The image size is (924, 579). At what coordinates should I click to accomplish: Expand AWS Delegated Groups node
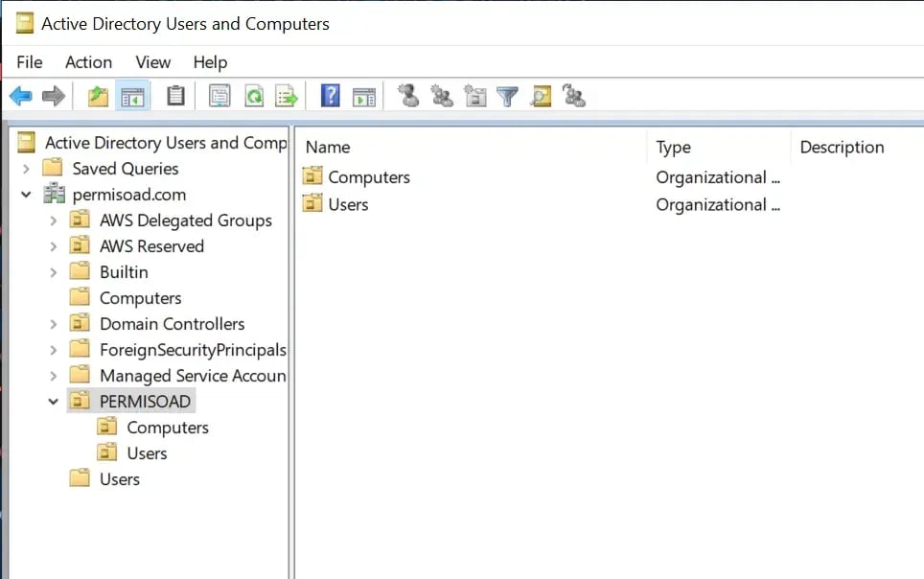click(x=53, y=220)
